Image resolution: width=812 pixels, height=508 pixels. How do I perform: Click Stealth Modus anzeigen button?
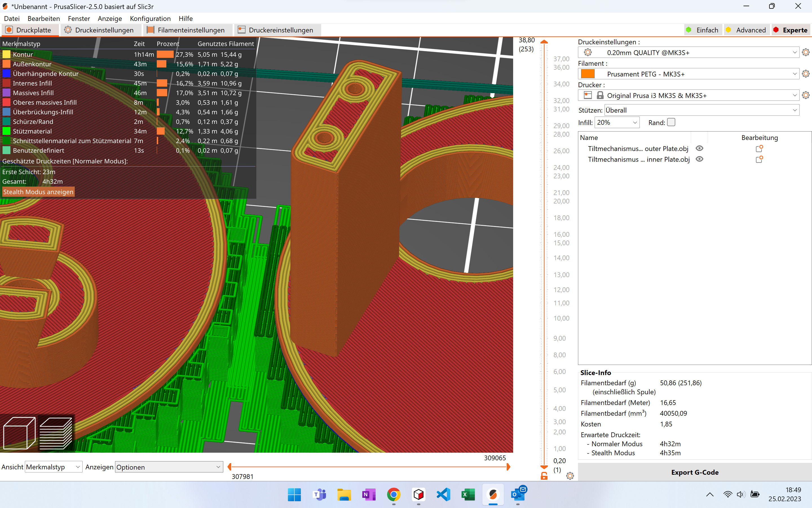(x=38, y=192)
